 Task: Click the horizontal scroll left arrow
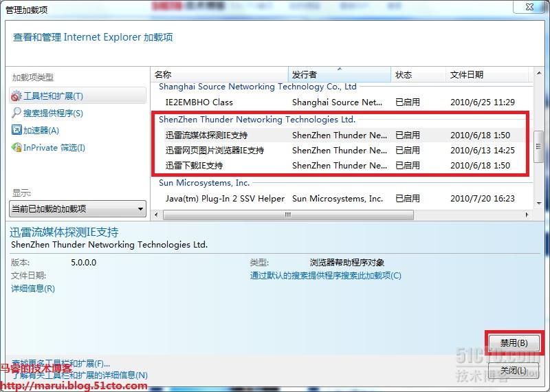[156, 215]
